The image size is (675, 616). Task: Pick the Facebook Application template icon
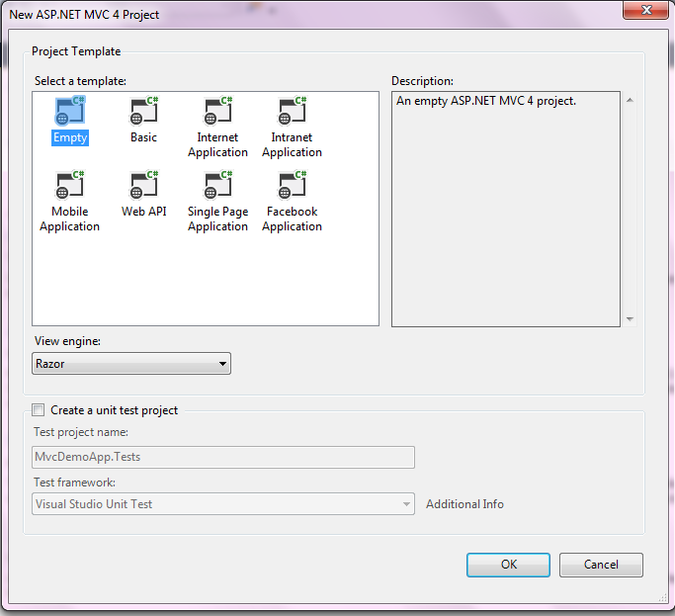tap(293, 186)
